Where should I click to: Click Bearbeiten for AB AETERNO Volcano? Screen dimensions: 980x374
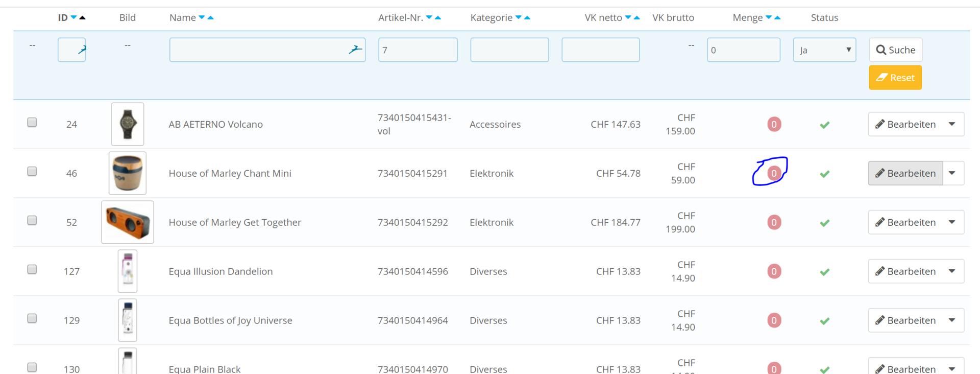click(x=905, y=124)
